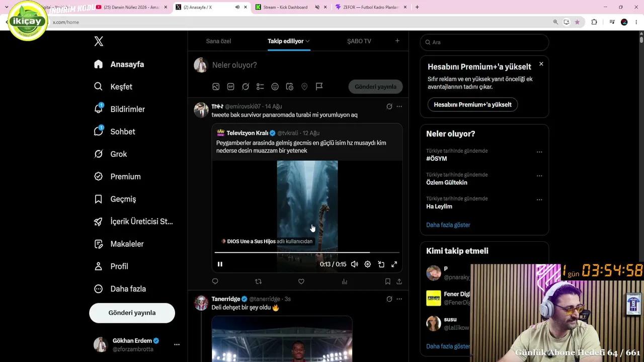View analytics of the emirovski07 post

pos(345,282)
